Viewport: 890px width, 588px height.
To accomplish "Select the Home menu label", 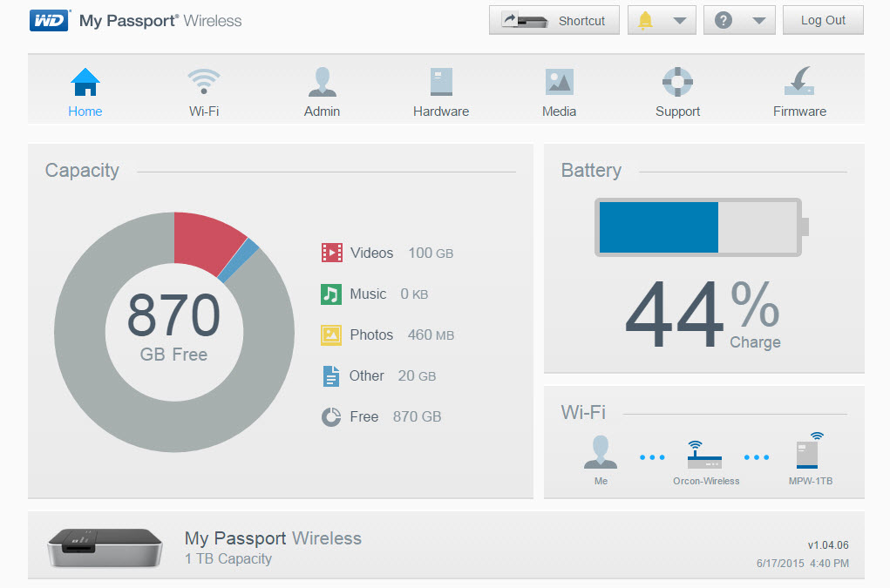I will coord(85,112).
